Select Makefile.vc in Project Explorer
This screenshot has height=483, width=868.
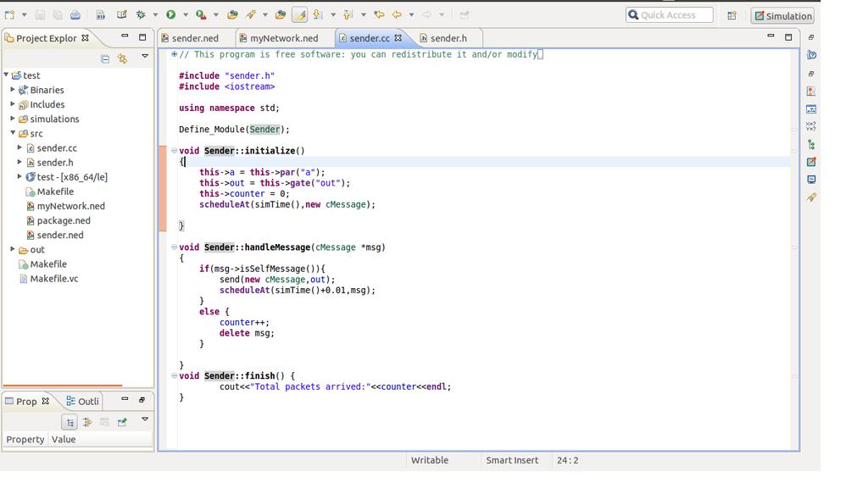click(x=53, y=278)
